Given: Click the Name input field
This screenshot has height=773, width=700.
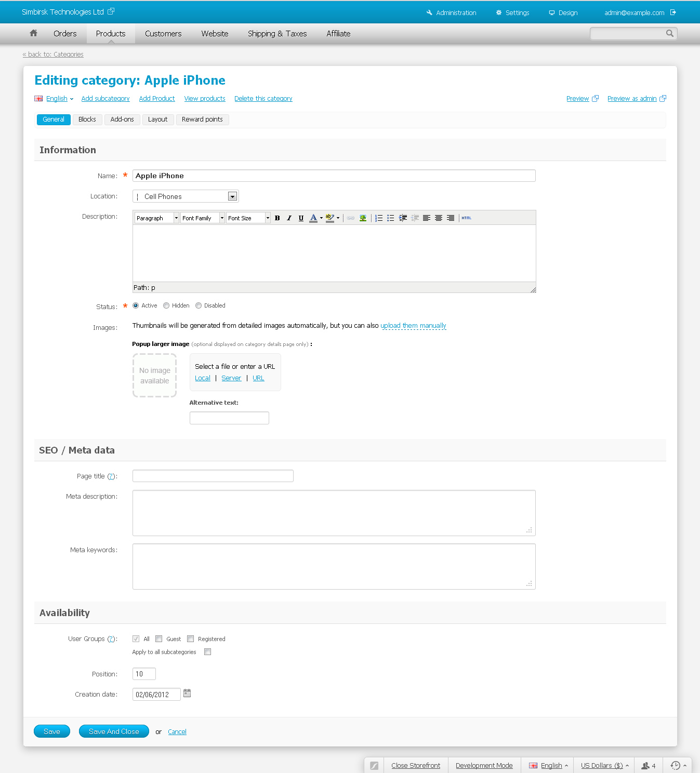Looking at the screenshot, I should [x=334, y=176].
